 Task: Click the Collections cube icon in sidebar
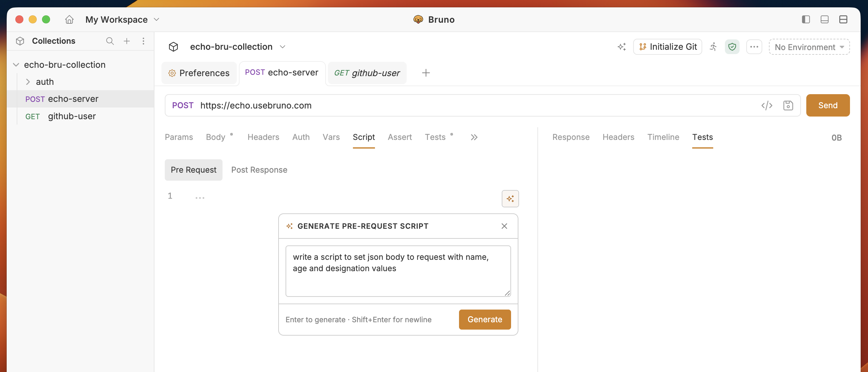pos(20,41)
